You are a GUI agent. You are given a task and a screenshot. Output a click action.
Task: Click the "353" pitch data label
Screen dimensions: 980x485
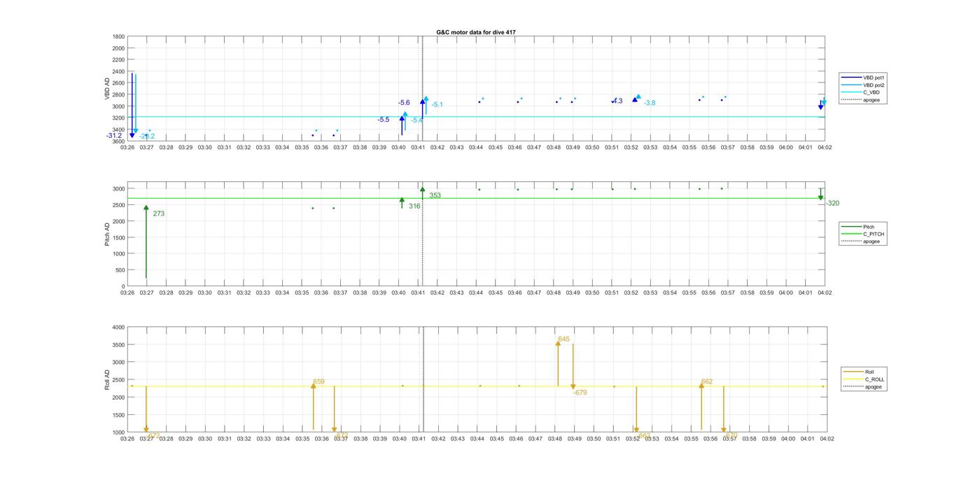[435, 195]
